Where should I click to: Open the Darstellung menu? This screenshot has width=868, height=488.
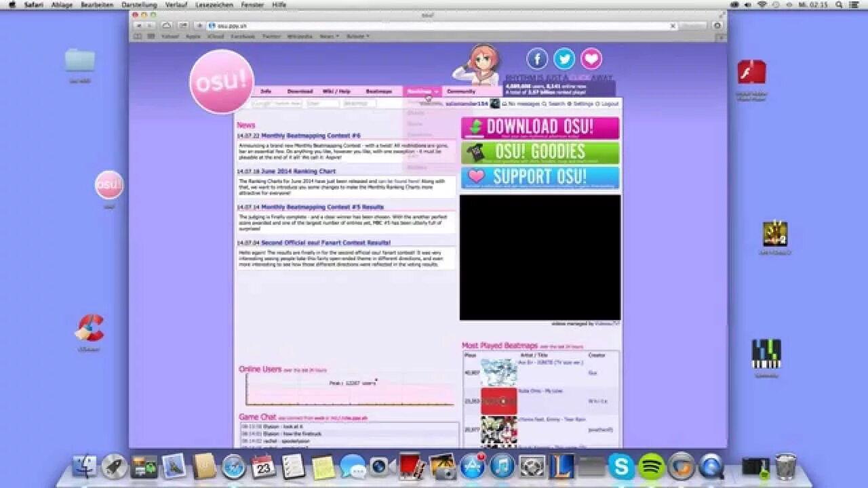click(x=139, y=4)
